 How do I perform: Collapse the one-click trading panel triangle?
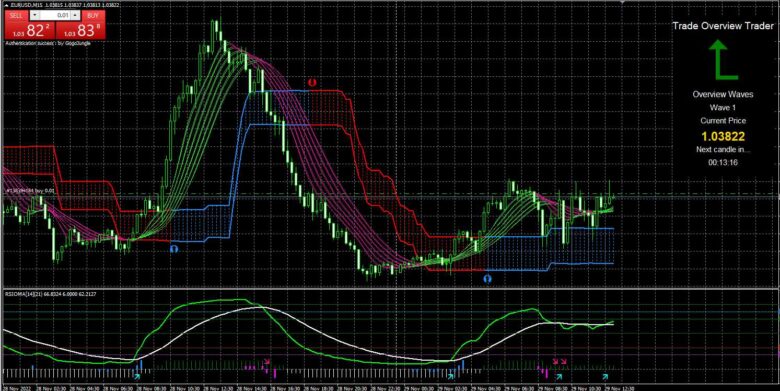[6, 4]
